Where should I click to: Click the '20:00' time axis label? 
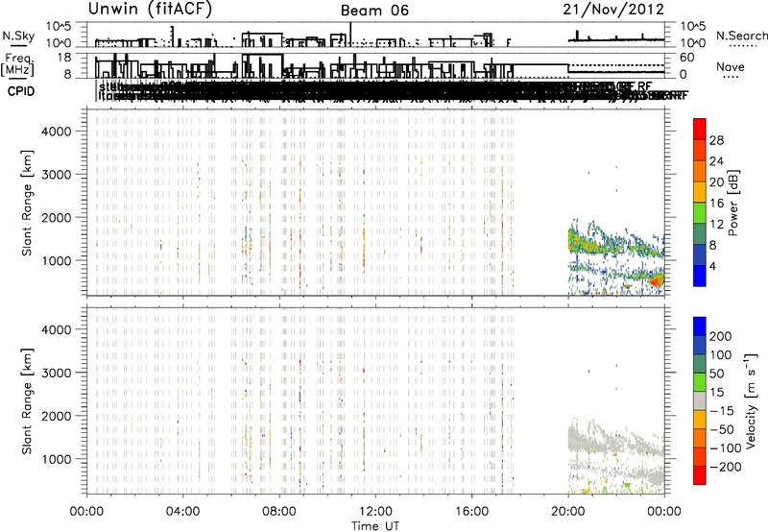(x=567, y=512)
